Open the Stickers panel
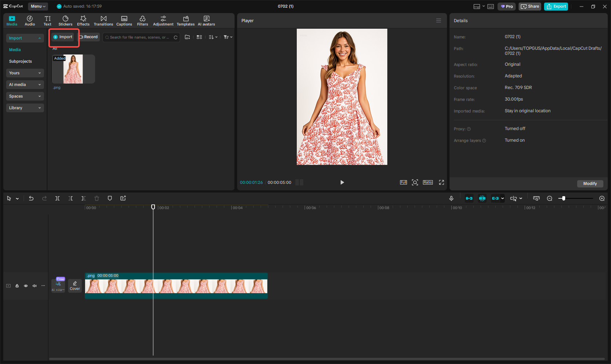 point(65,21)
